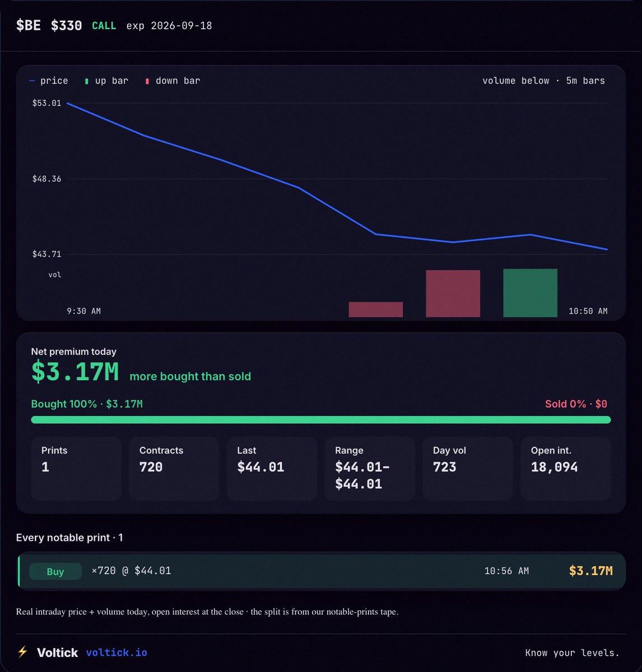Click the smallest red volume bar
The width and height of the screenshot is (642, 672).
tap(376, 310)
